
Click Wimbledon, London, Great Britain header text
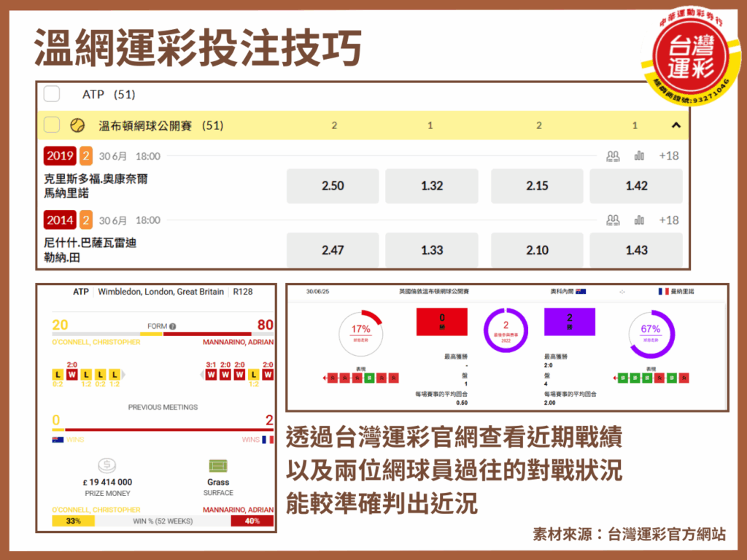pyautogui.click(x=160, y=292)
